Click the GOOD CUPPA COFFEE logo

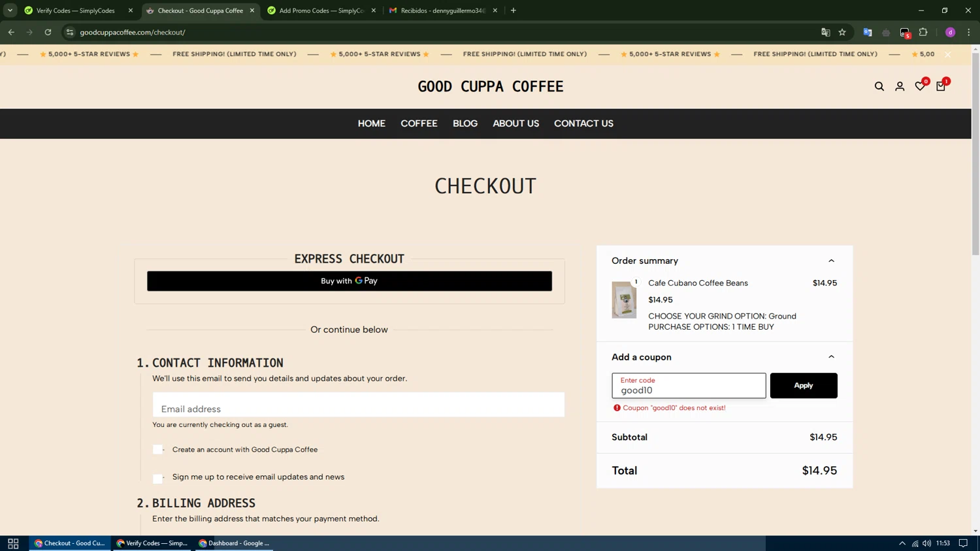pyautogui.click(x=491, y=86)
